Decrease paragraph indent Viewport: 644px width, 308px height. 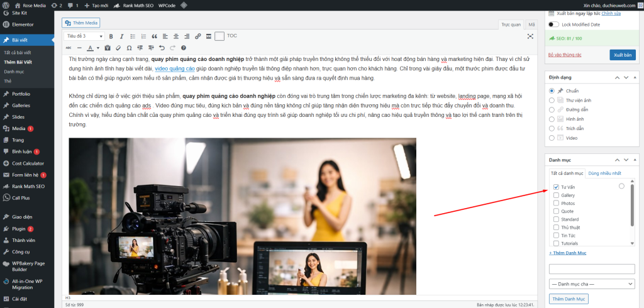pos(140,48)
